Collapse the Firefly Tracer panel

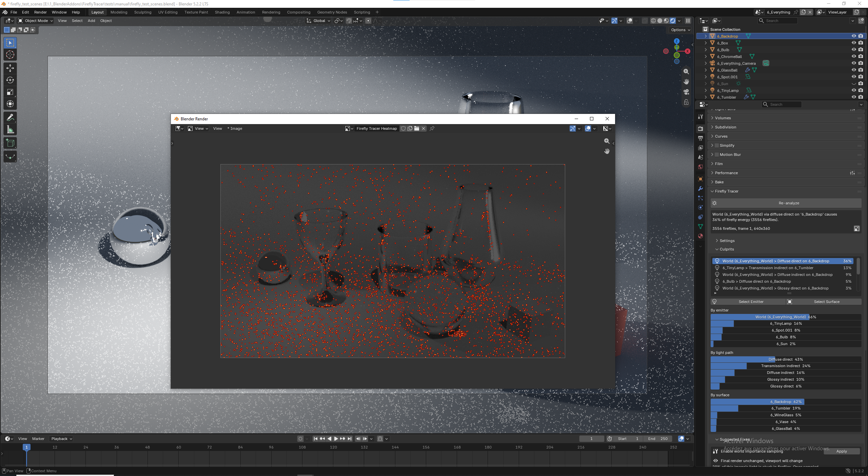tap(786, 191)
